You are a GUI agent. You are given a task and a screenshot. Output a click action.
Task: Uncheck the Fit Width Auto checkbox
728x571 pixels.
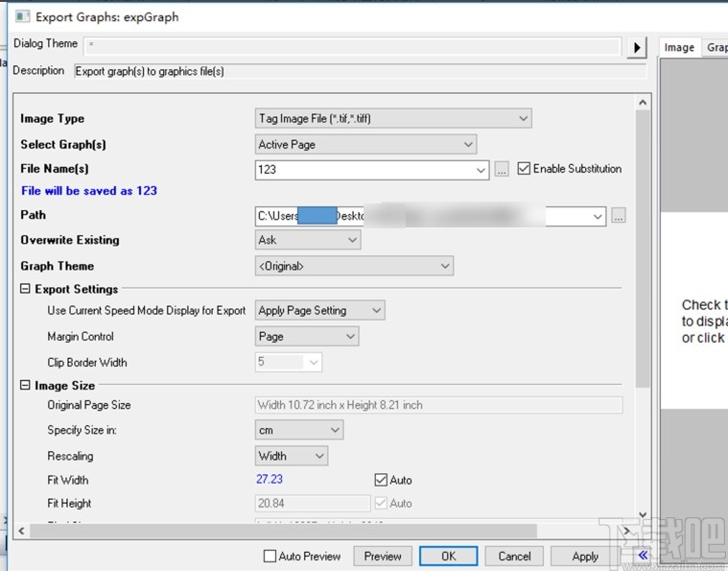click(x=381, y=480)
